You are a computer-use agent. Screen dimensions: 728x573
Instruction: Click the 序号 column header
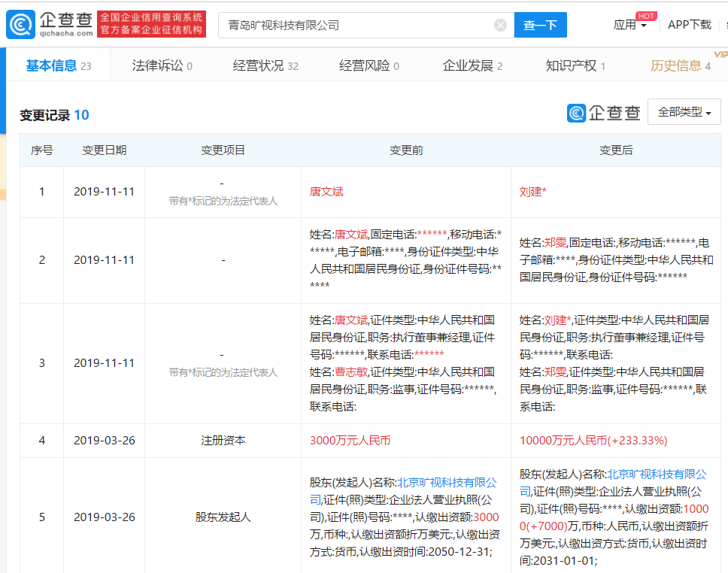[x=42, y=150]
